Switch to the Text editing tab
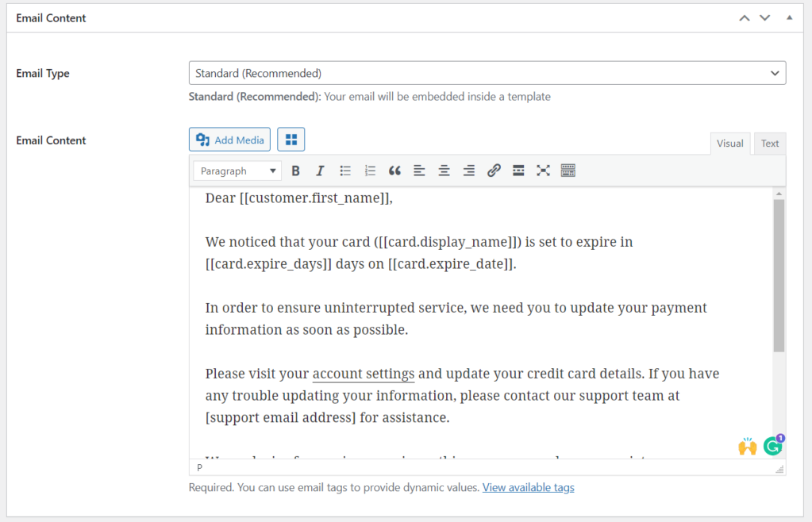812x522 pixels. click(769, 143)
